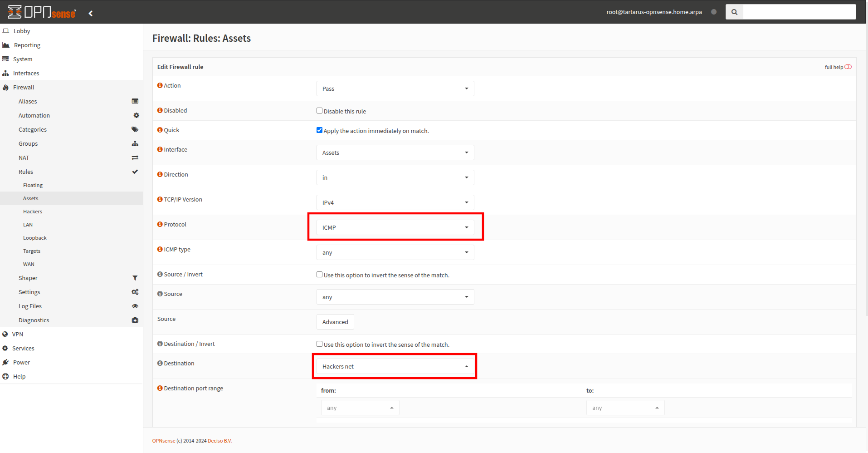Click the Advanced source button

pyautogui.click(x=335, y=322)
